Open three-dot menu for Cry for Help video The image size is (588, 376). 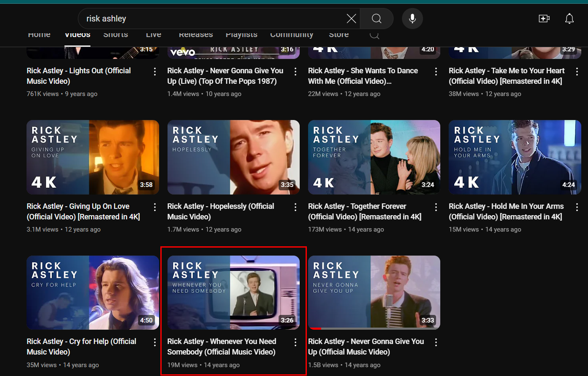click(x=155, y=342)
